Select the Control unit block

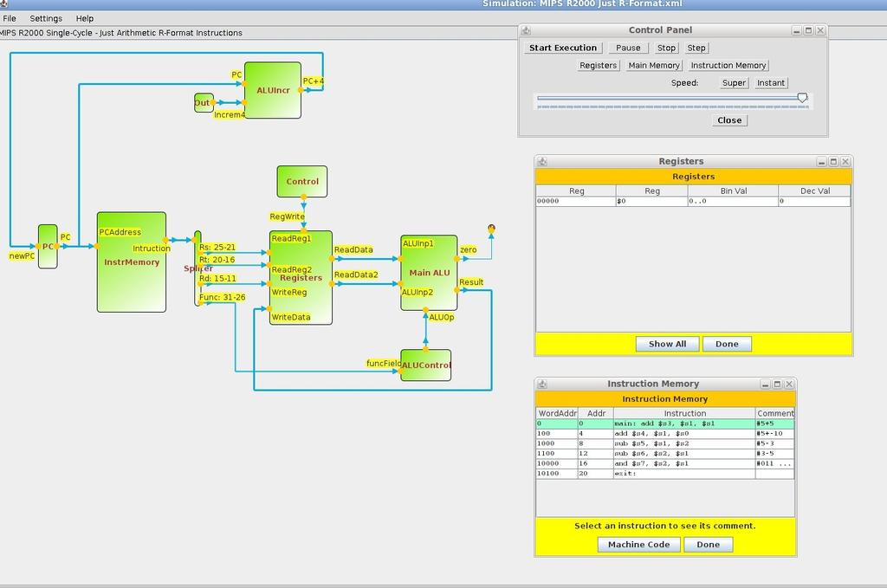click(x=302, y=182)
